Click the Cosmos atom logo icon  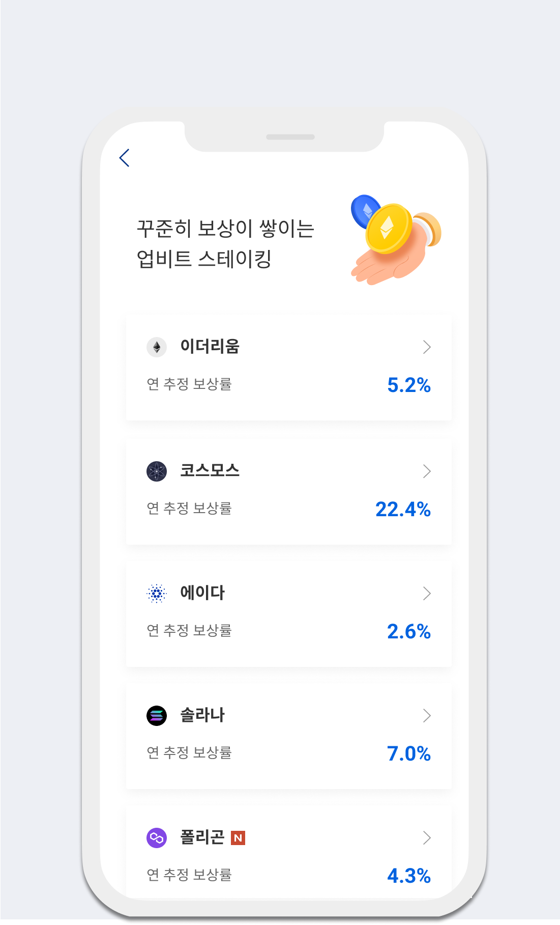pyautogui.click(x=157, y=471)
